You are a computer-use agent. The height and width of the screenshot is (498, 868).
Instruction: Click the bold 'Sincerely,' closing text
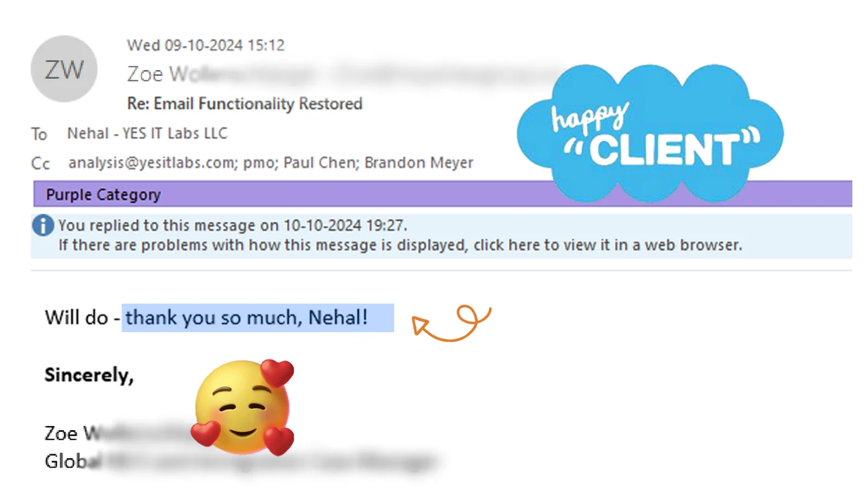coord(89,375)
